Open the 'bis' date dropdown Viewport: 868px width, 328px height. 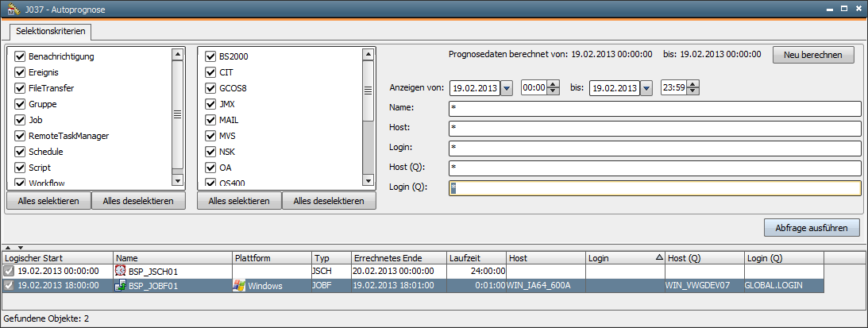pos(646,88)
